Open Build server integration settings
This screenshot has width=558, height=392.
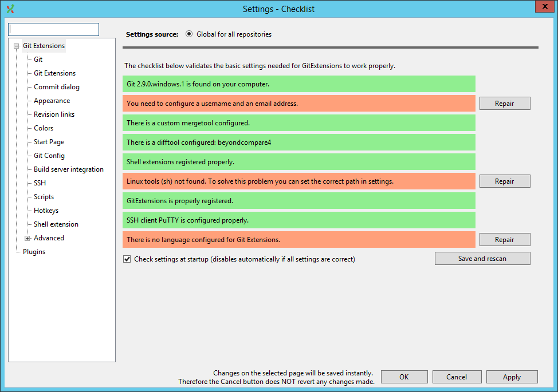point(69,169)
